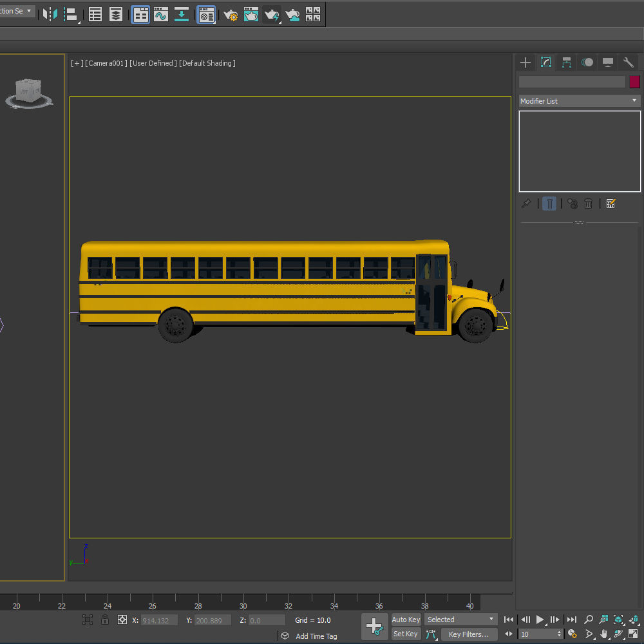
Task: Open the Layer Explorer icon
Action: (x=116, y=14)
